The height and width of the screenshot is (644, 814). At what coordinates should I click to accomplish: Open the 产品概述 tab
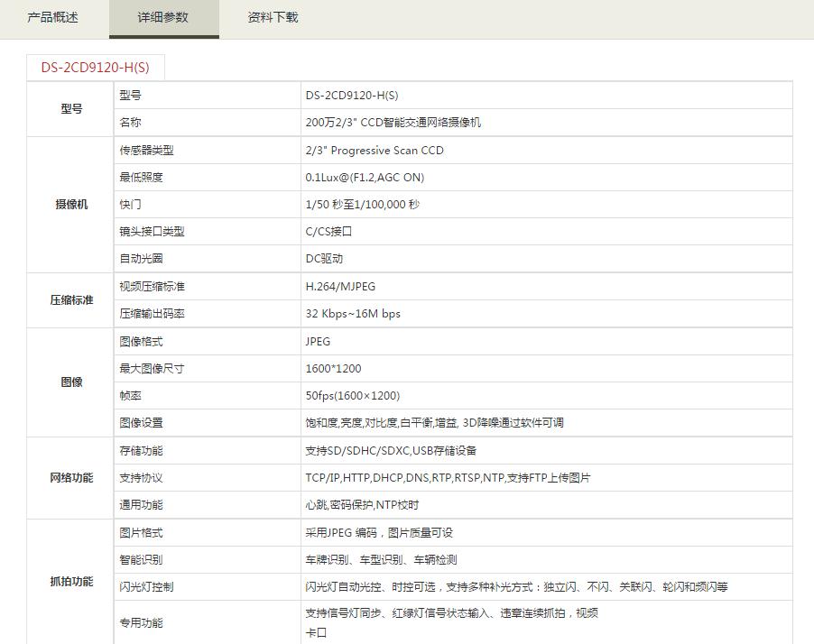pyautogui.click(x=53, y=18)
